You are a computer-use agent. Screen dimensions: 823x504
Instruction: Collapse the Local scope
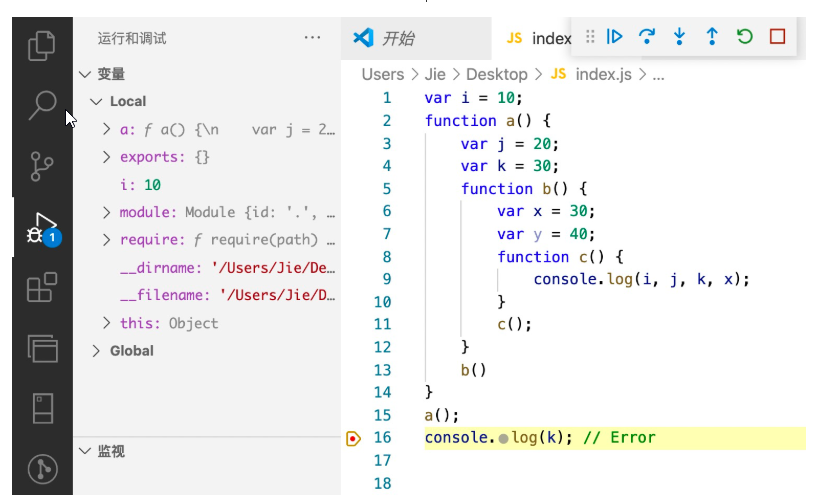96,101
